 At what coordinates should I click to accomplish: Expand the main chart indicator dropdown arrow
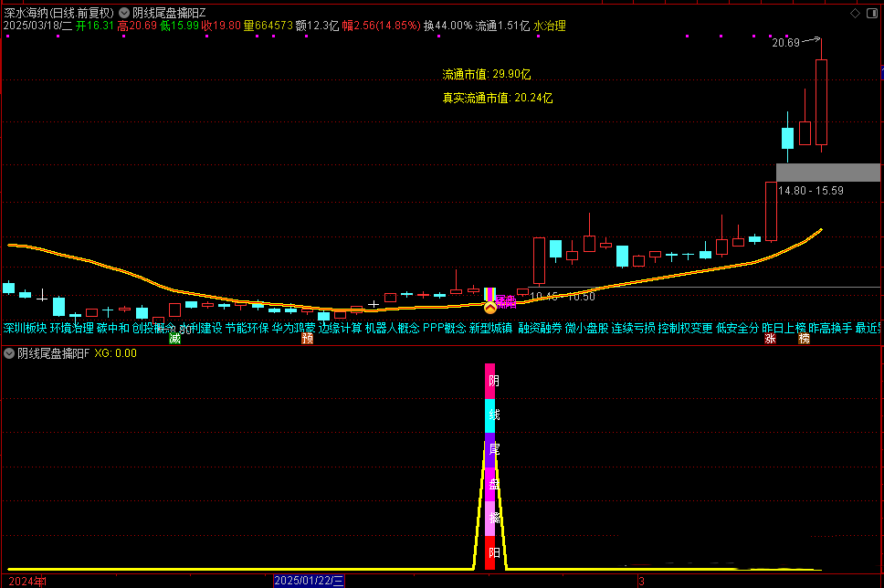click(x=124, y=13)
